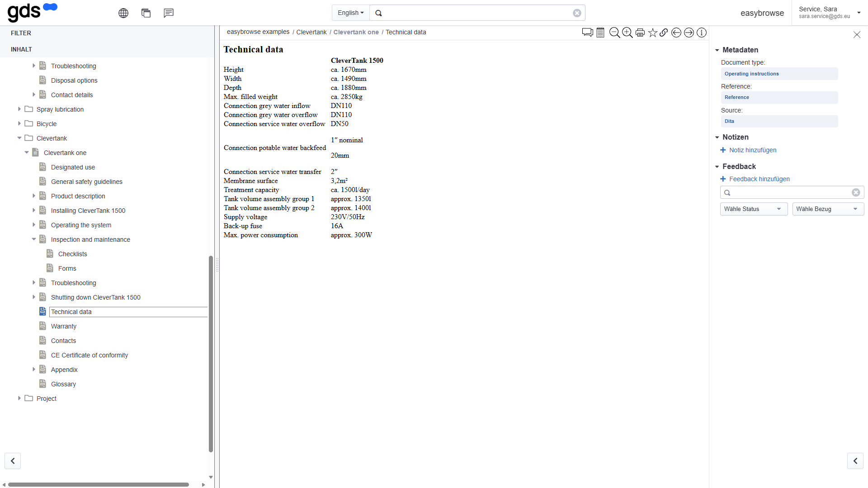Collapse Inspection and maintenance
Image resolution: width=868 pixels, height=488 pixels.
pyautogui.click(x=33, y=239)
